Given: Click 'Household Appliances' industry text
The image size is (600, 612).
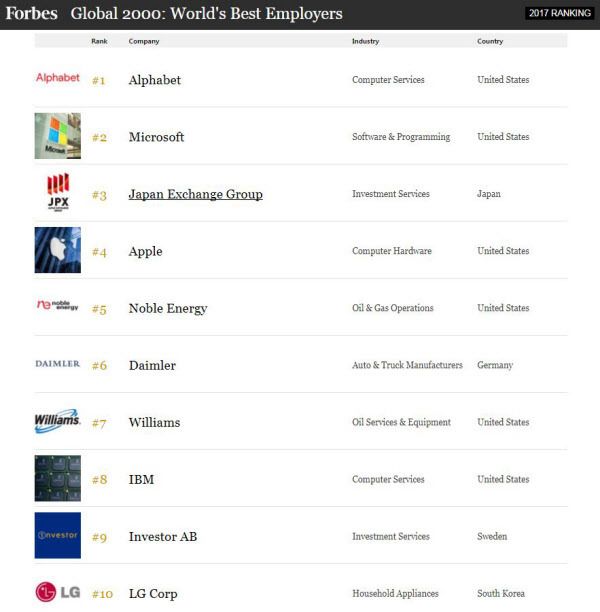Looking at the screenshot, I should (x=395, y=593).
